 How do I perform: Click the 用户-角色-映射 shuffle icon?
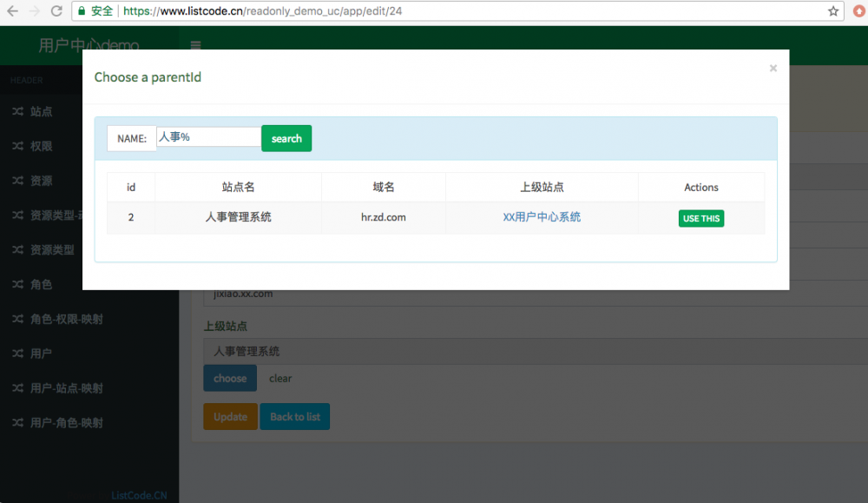19,423
